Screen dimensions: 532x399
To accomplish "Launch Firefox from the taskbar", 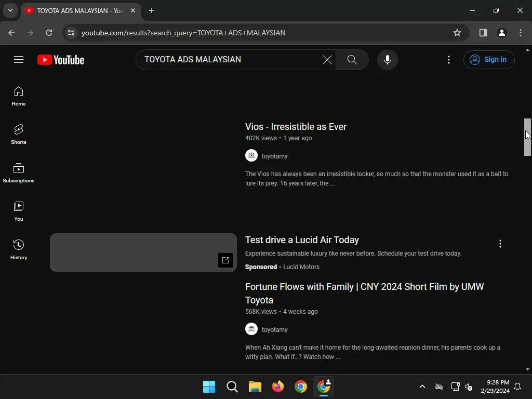I will point(278,387).
